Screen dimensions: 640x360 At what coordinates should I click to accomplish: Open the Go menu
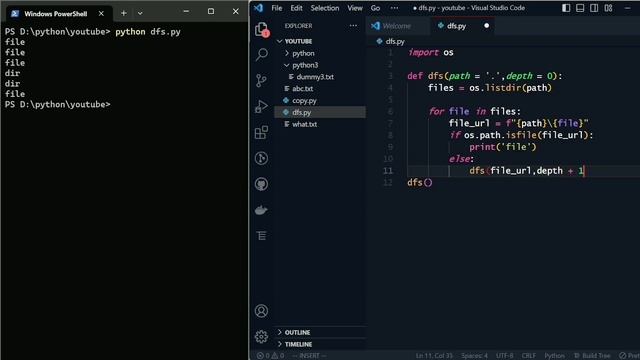click(375, 8)
